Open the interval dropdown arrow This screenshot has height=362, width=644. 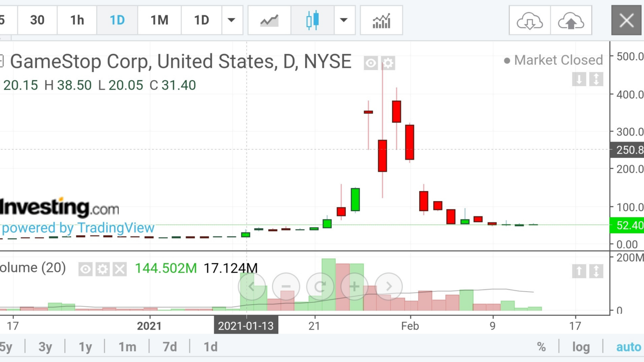pyautogui.click(x=232, y=20)
